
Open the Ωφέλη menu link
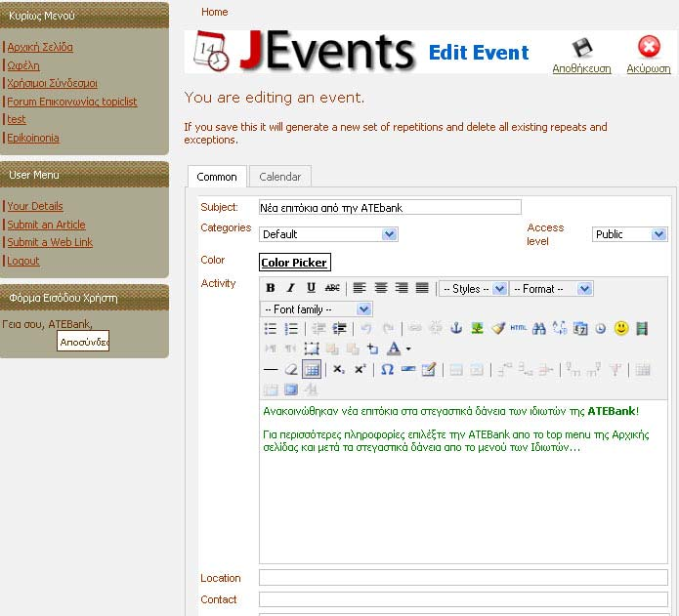(23, 65)
